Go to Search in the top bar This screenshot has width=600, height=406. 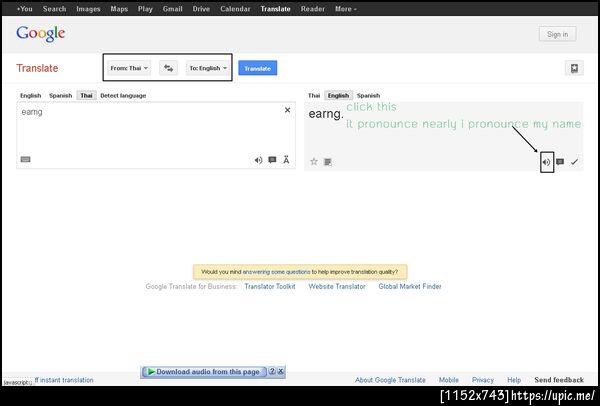point(54,9)
